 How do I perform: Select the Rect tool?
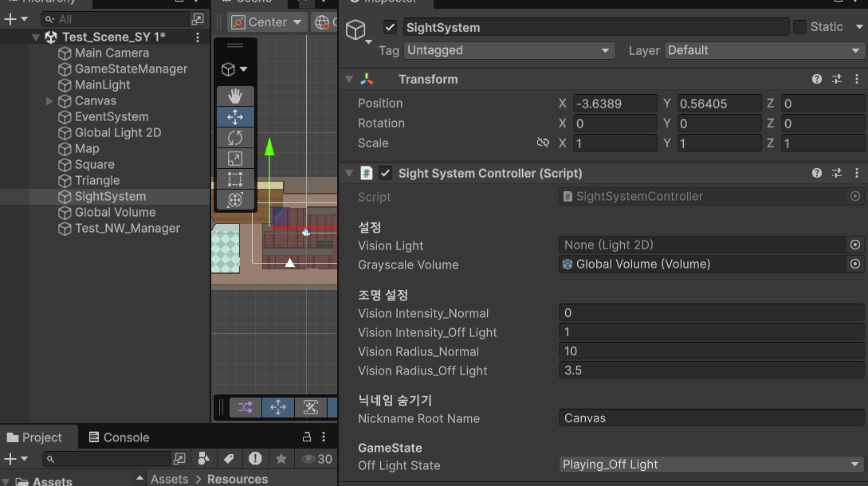pos(235,179)
